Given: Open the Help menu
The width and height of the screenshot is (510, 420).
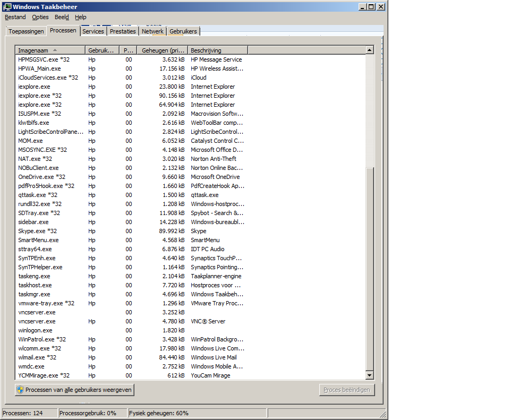Looking at the screenshot, I should (x=81, y=17).
